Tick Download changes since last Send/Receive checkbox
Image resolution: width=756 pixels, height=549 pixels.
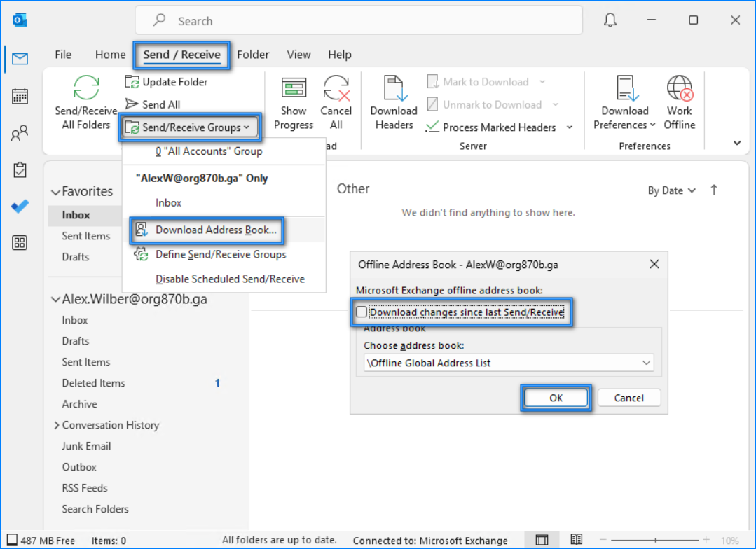click(362, 312)
